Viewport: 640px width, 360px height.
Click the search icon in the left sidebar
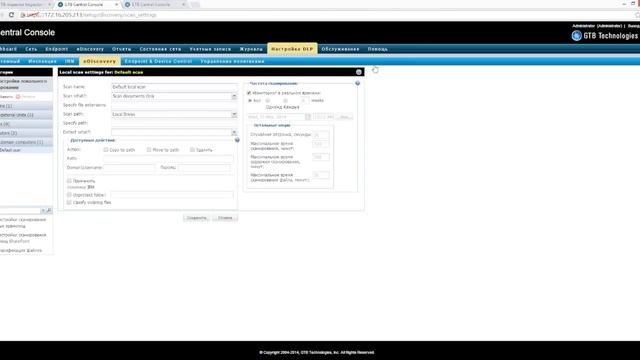tap(49, 211)
